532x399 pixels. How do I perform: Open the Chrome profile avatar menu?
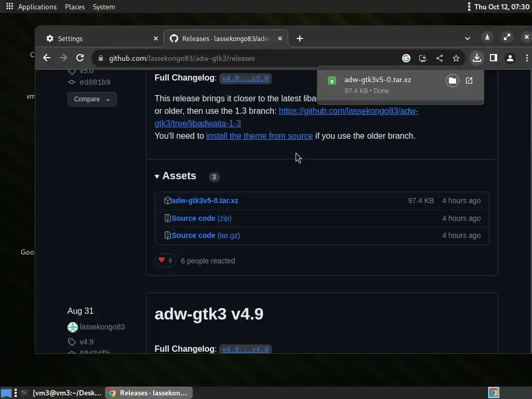510,58
